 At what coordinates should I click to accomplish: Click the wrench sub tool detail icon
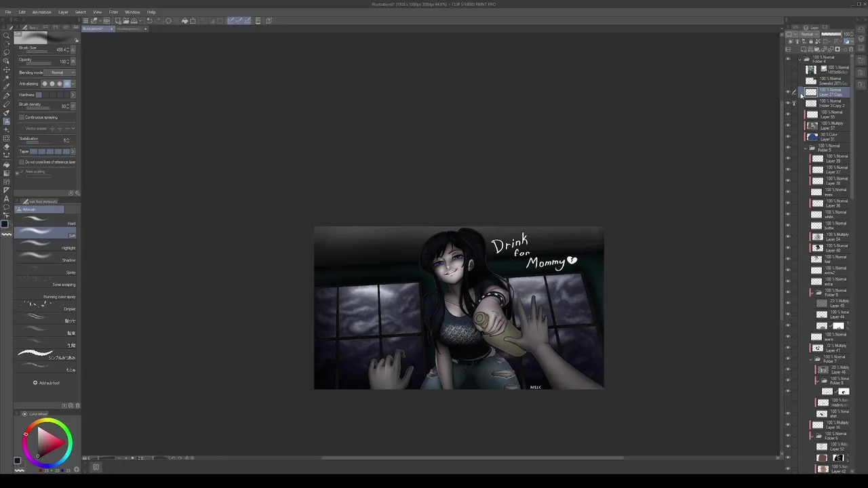coord(77,192)
